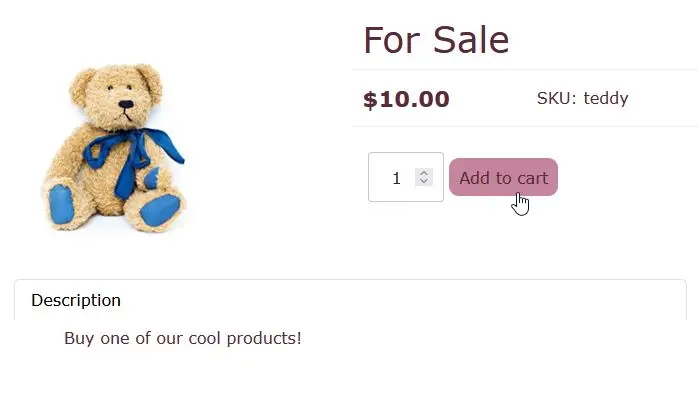
Task: Click the SKU: teddy text
Action: point(582,98)
